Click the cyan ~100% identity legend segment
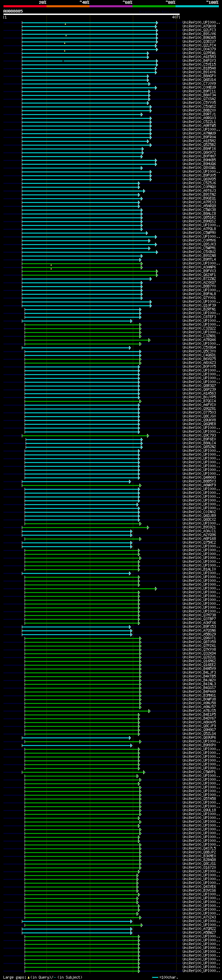Viewport: 222px width, 980px height. tap(197, 7)
